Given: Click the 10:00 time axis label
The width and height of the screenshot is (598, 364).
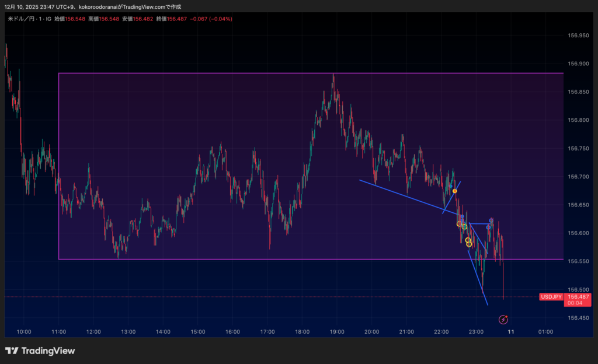Looking at the screenshot, I should [x=24, y=332].
